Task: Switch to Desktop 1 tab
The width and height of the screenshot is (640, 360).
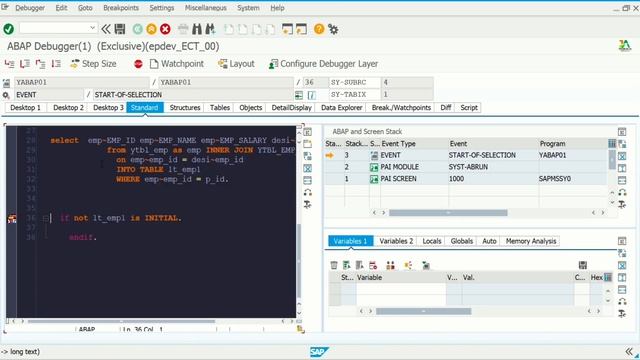Action: (x=25, y=107)
